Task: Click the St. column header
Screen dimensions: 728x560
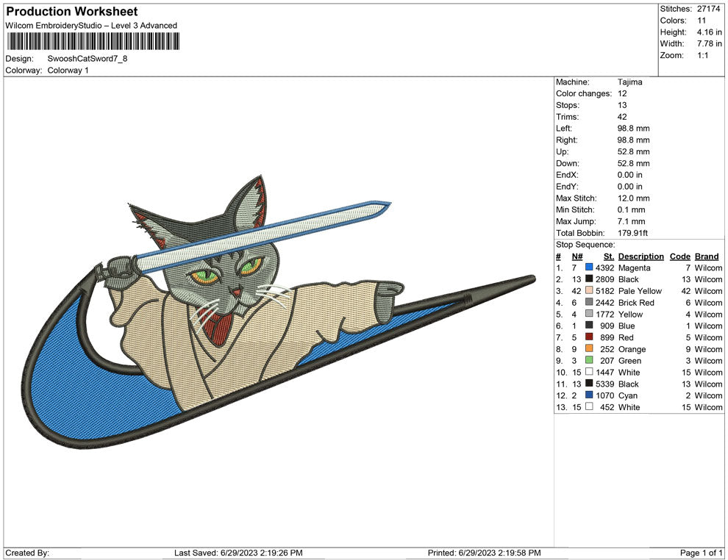Action: pyautogui.click(x=609, y=256)
